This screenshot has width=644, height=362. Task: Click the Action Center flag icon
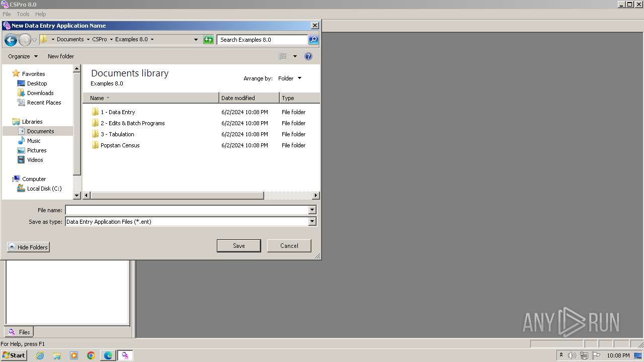[x=596, y=355]
